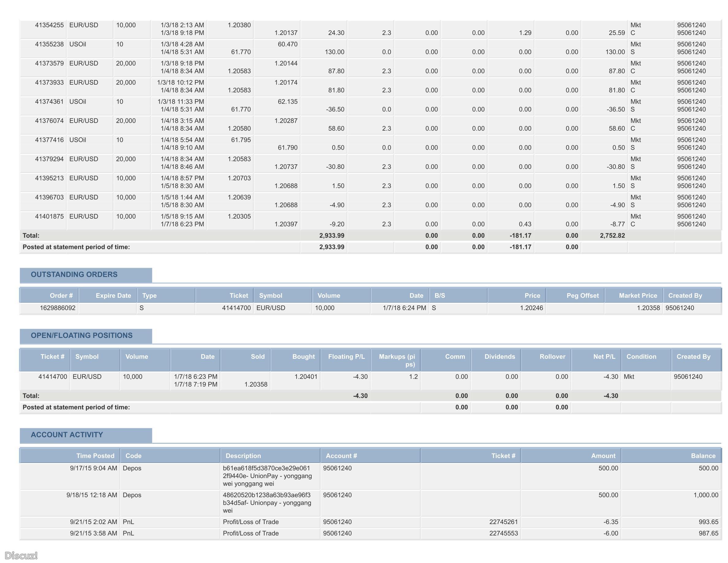Screen dimensions: 728x563
Task: Click the total rollover value -181.17 in Total row
Action: (520, 236)
